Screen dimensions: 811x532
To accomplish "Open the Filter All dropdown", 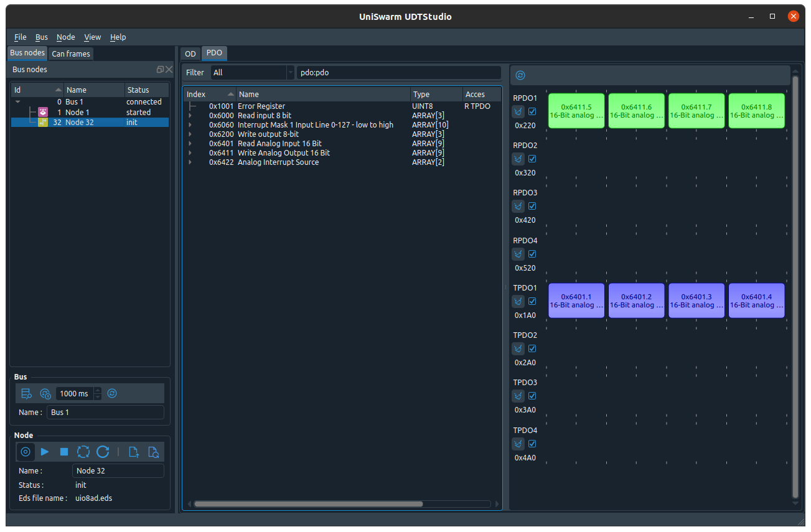I will click(x=252, y=73).
